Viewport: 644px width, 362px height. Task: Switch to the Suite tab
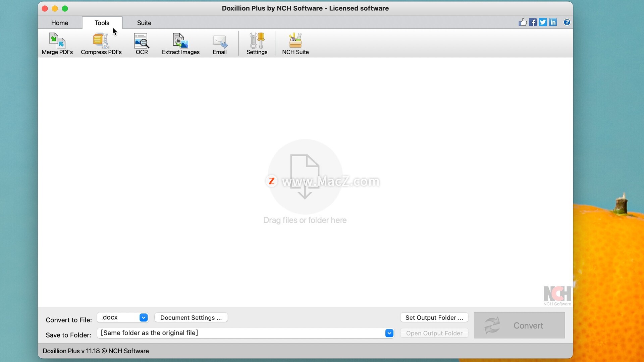coord(144,23)
